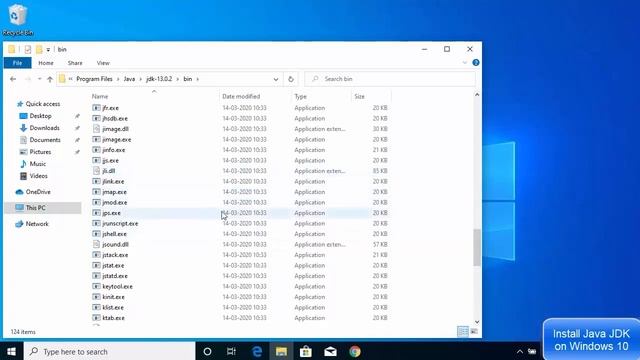Screen dimensions: 640x360
Task: Select the ktab.exe file
Action: point(113,318)
